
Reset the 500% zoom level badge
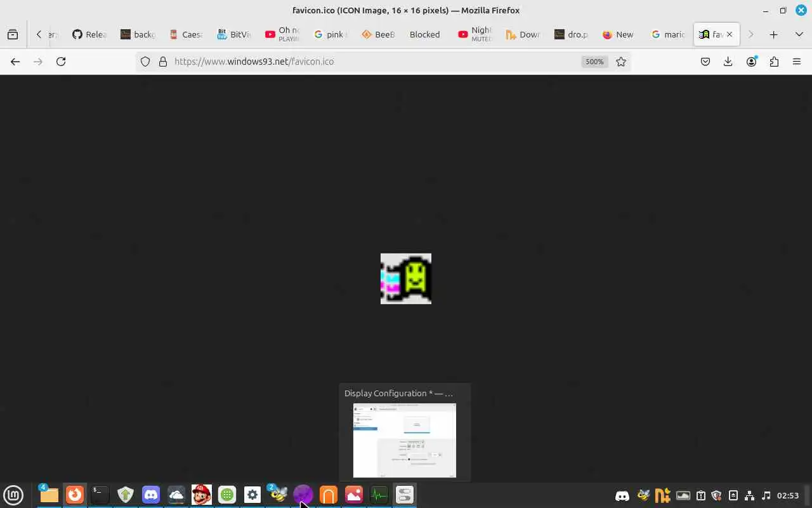pyautogui.click(x=594, y=62)
